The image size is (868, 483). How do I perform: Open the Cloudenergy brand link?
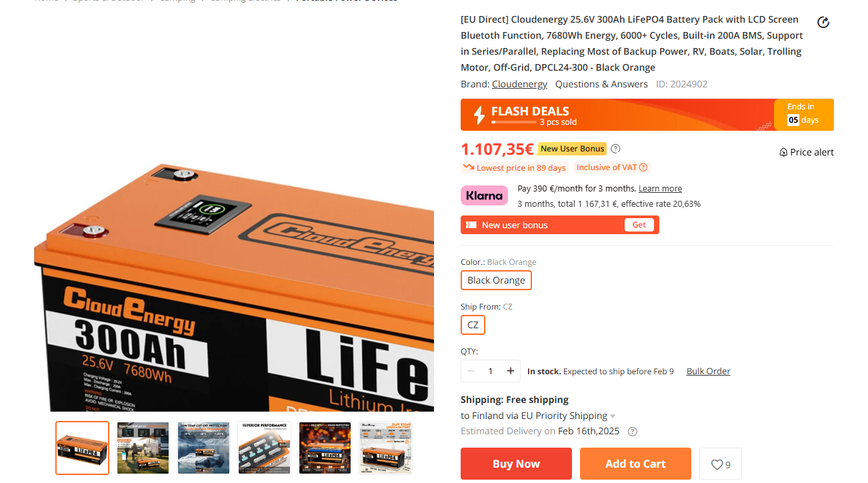point(519,84)
